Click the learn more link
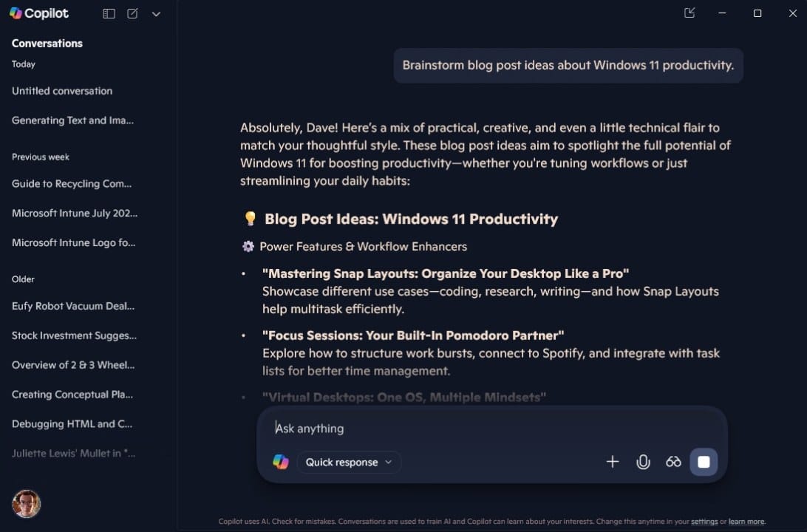This screenshot has width=807, height=532. pyautogui.click(x=746, y=522)
